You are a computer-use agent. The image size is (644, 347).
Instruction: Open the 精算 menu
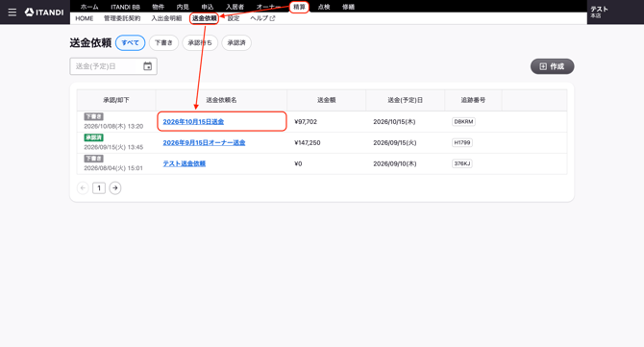(x=299, y=7)
